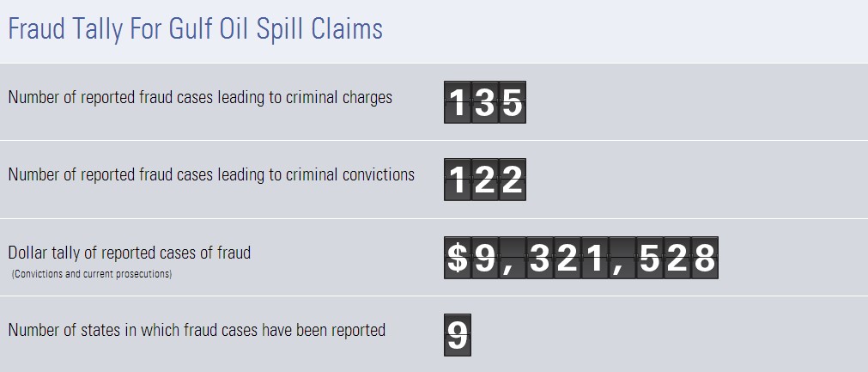Click digit 3 in the dollar tally

[539, 259]
